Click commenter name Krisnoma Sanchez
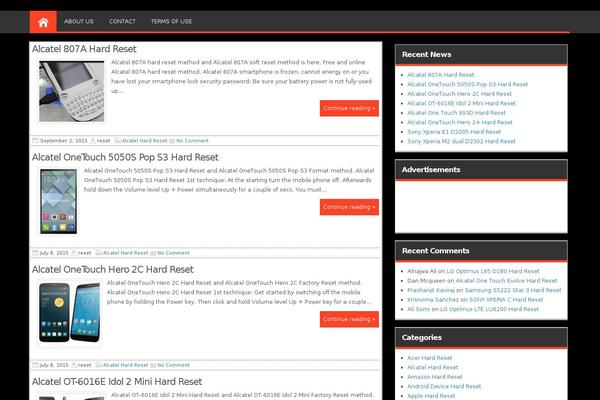The height and width of the screenshot is (400, 600). point(433,300)
